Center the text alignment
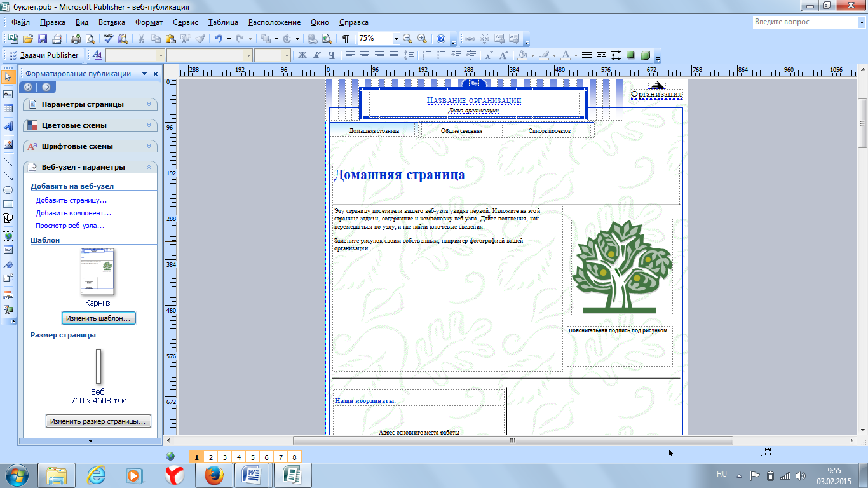The height and width of the screenshot is (488, 868). (x=365, y=55)
